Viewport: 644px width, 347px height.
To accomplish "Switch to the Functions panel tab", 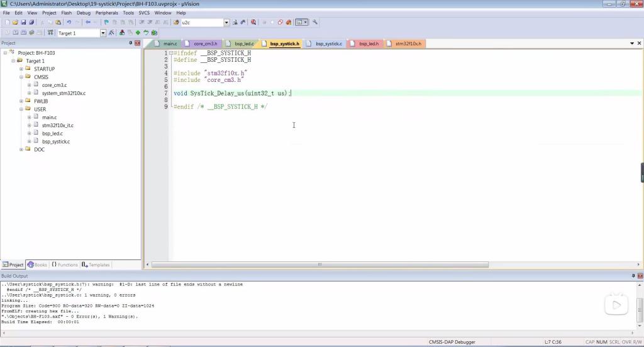I will (65, 265).
